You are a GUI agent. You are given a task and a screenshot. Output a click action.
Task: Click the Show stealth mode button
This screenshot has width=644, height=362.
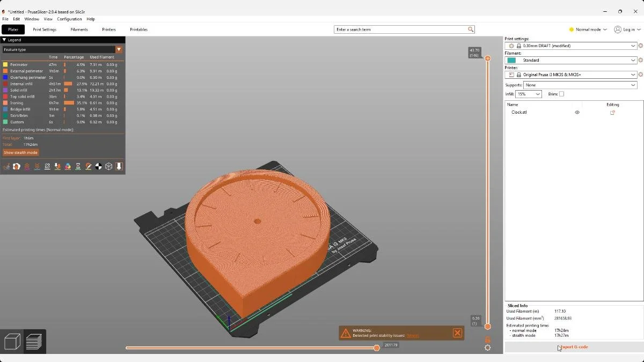[20, 152]
